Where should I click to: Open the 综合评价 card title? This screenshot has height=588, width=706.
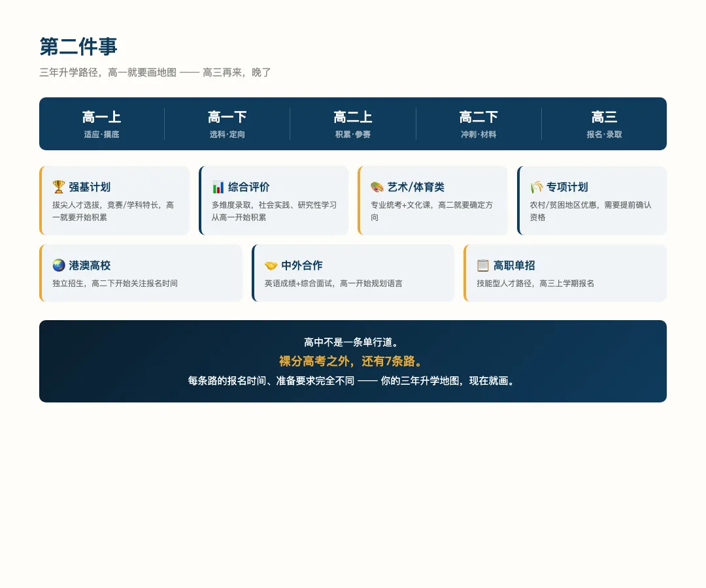click(249, 187)
